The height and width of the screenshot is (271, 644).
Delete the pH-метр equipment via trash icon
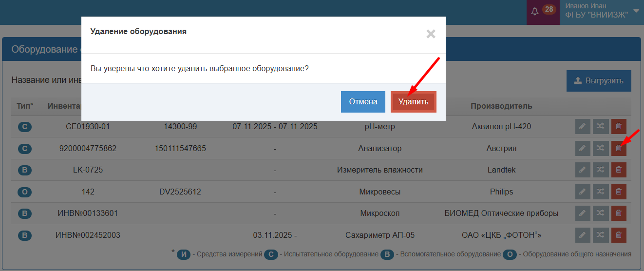click(619, 127)
